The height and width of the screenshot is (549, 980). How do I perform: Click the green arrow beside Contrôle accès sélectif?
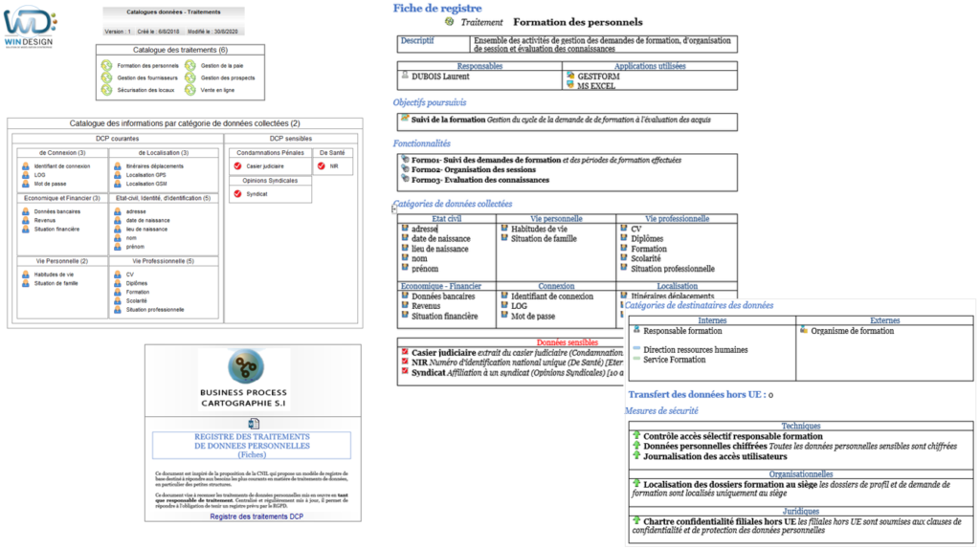pos(636,434)
